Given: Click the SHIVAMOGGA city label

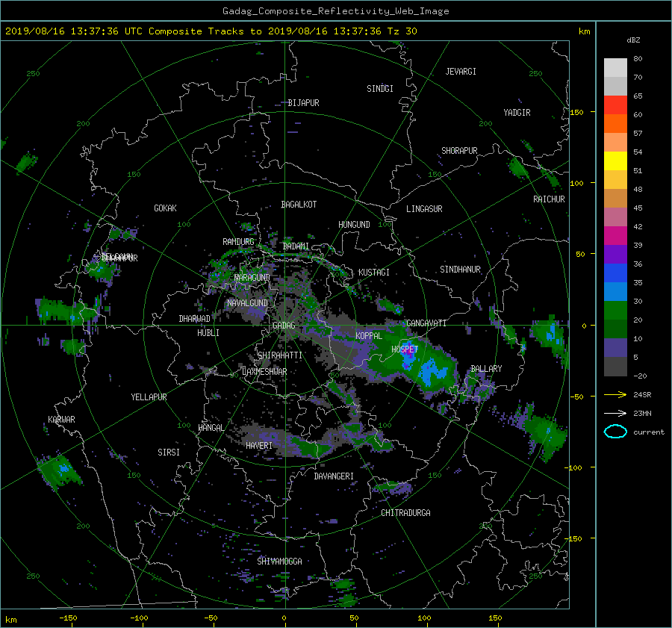Looking at the screenshot, I should (x=279, y=562).
